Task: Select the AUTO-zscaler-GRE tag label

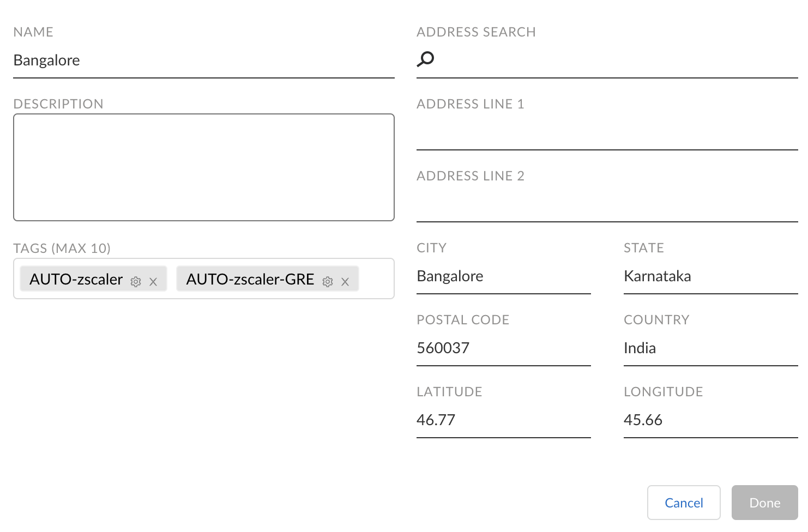Action: [250, 279]
